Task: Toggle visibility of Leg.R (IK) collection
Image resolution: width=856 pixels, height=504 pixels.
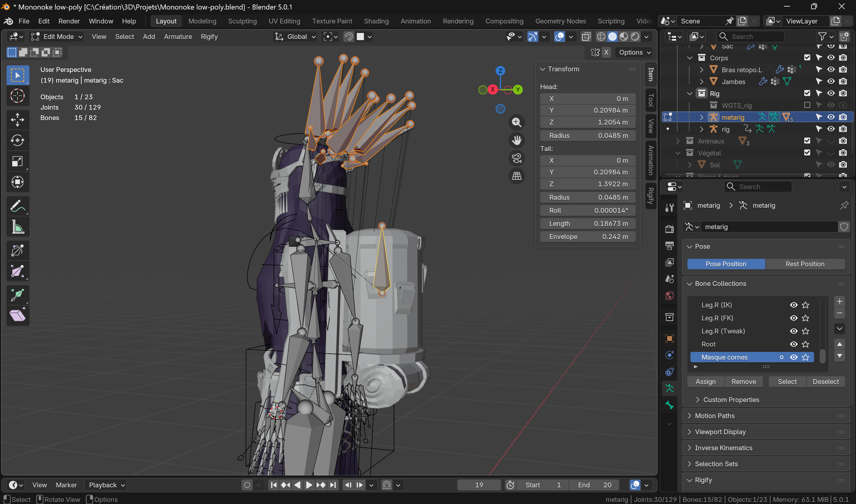Action: click(x=794, y=305)
